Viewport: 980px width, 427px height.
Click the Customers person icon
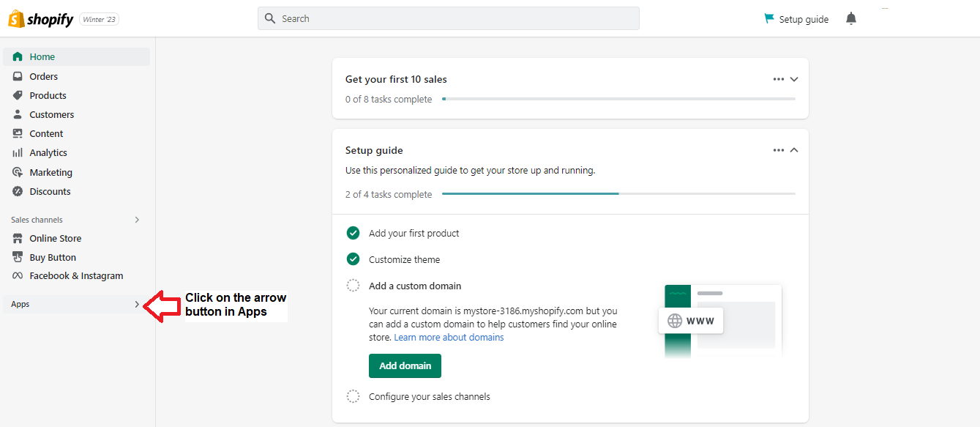pyautogui.click(x=18, y=114)
